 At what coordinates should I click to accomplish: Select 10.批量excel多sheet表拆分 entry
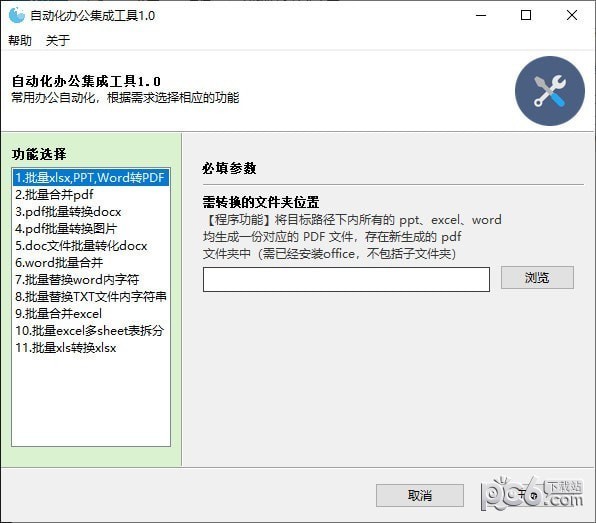91,331
